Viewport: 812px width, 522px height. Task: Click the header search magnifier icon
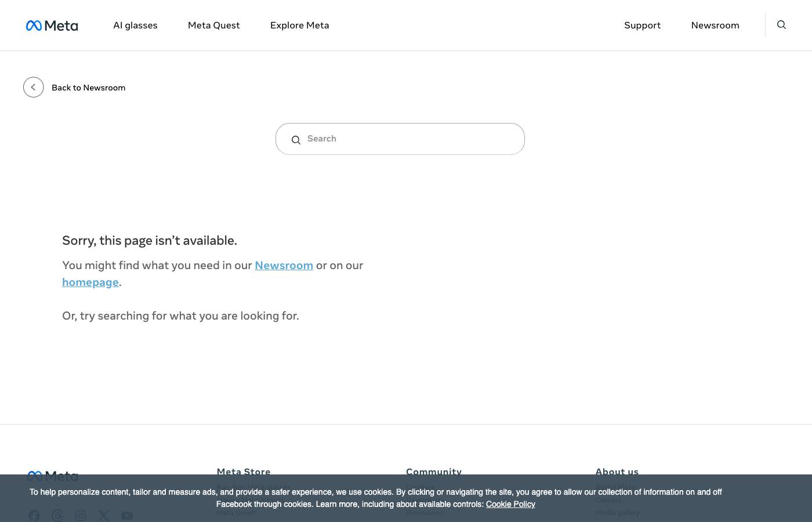[781, 25]
